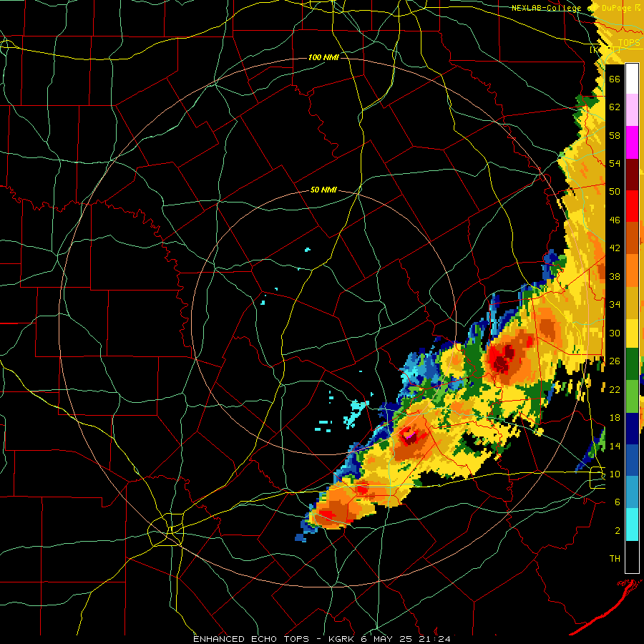Click the '66' legend value
This screenshot has width=644, height=644.
pyautogui.click(x=615, y=79)
